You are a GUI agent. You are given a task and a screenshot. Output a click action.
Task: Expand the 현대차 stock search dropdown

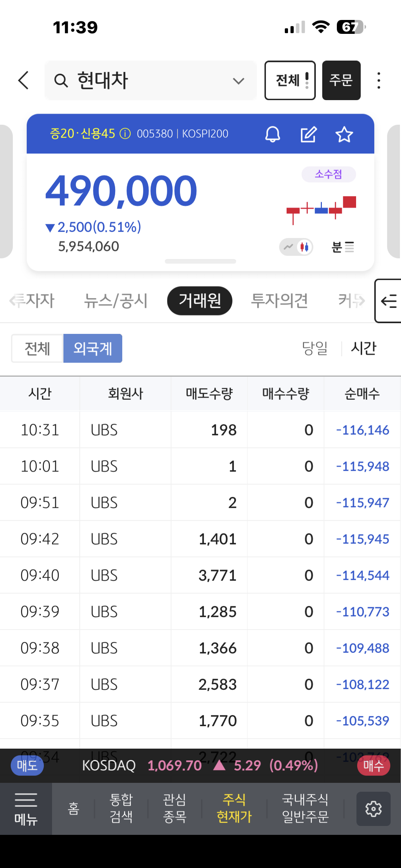(x=238, y=81)
